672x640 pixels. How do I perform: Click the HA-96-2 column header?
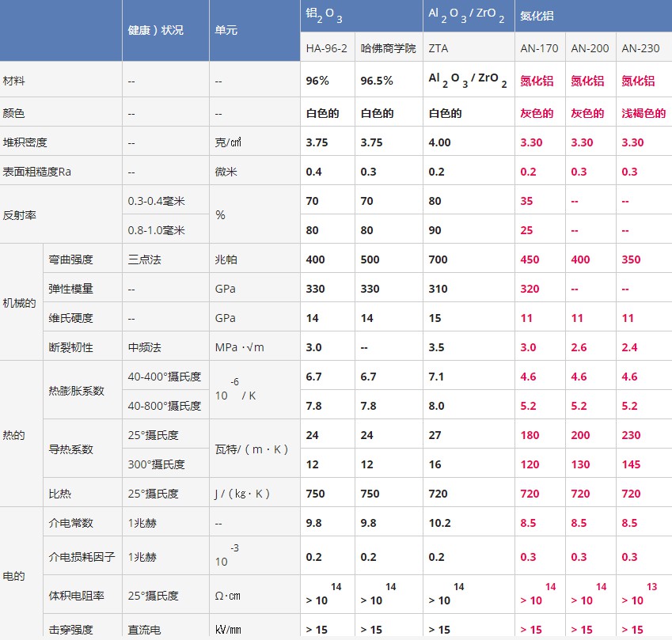pos(327,48)
